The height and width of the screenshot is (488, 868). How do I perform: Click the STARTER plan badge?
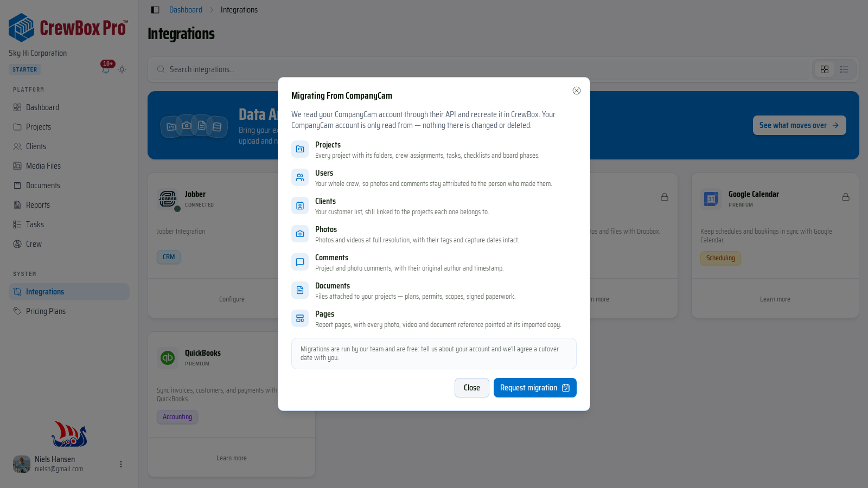25,69
